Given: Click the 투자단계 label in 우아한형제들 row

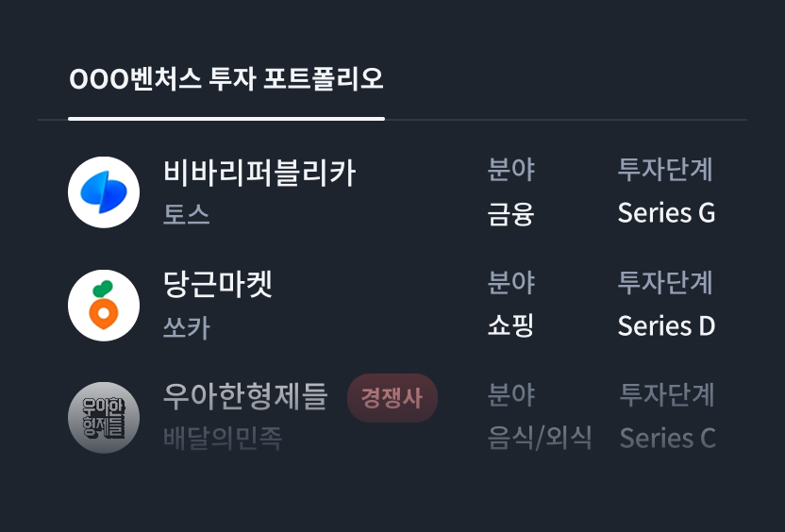Looking at the screenshot, I should tap(667, 394).
